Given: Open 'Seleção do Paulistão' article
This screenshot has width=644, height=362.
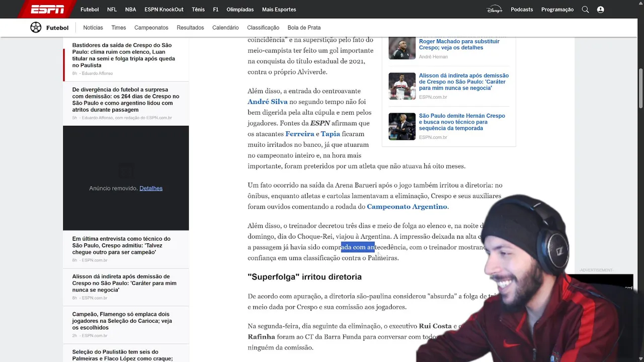Looking at the screenshot, I should [122, 355].
